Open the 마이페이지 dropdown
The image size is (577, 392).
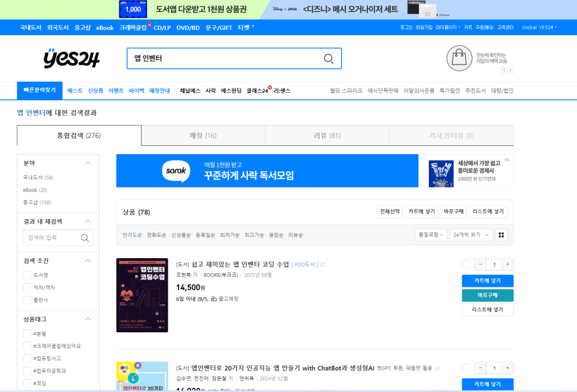tap(448, 27)
